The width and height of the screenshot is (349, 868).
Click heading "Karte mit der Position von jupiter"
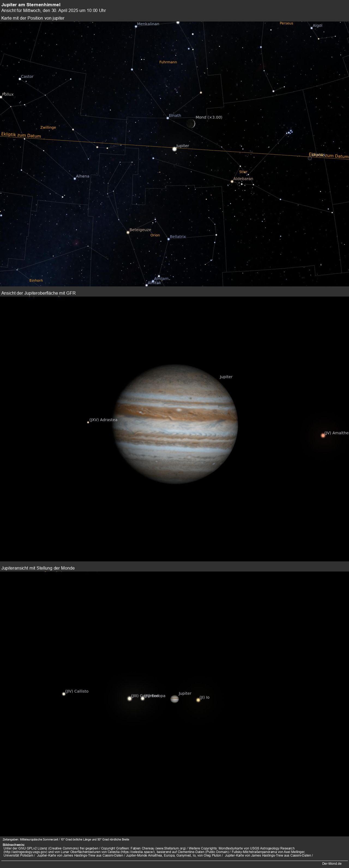[33, 18]
